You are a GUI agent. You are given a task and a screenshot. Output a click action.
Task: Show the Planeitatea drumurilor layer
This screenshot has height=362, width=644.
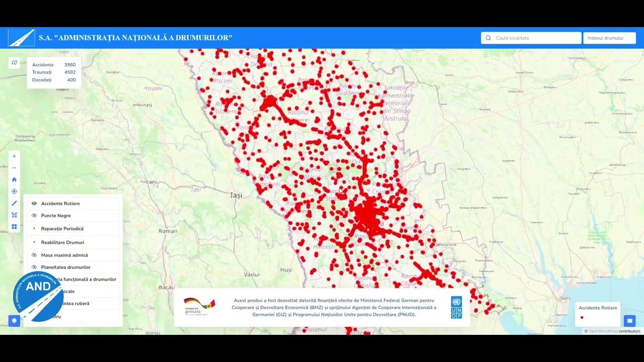(34, 267)
